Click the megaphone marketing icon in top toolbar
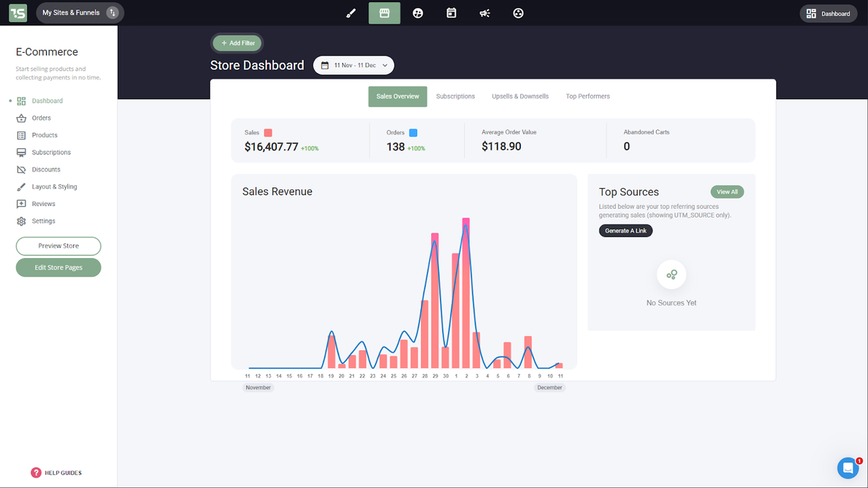Screen dimensions: 868x488 [x=485, y=12]
